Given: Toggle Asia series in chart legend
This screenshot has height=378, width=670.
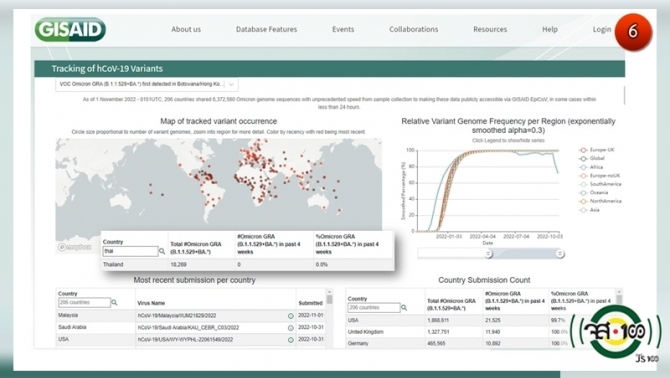Looking at the screenshot, I should 590,210.
